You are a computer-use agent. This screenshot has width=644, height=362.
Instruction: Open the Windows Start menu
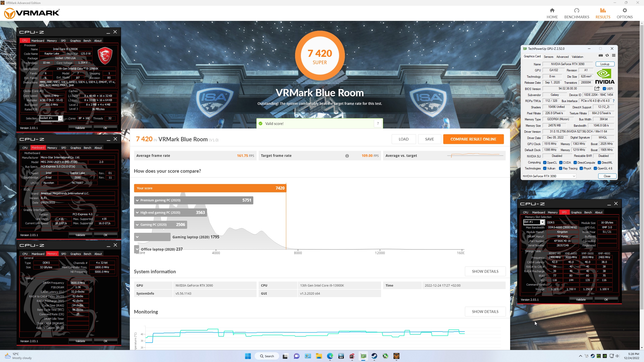tap(248, 356)
